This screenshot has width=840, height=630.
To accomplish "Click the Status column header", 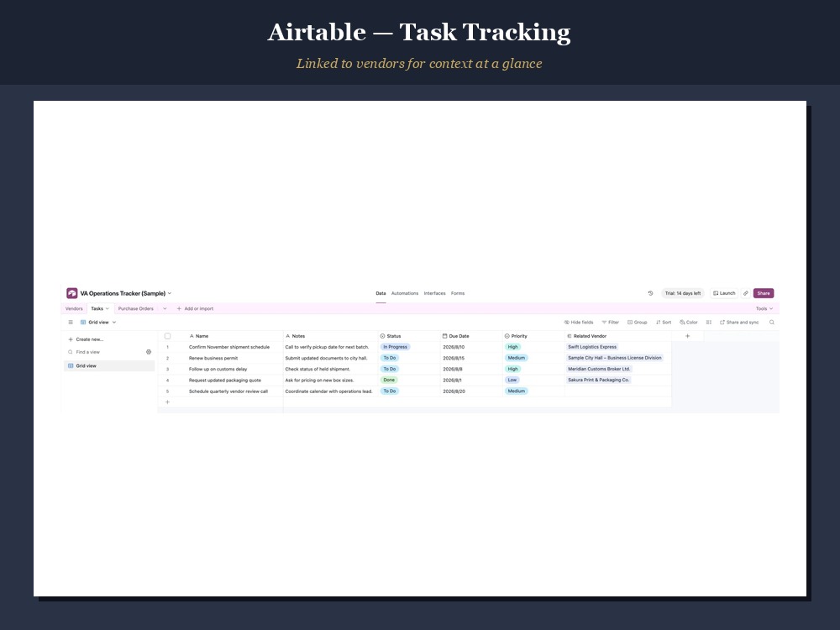I will tap(409, 336).
